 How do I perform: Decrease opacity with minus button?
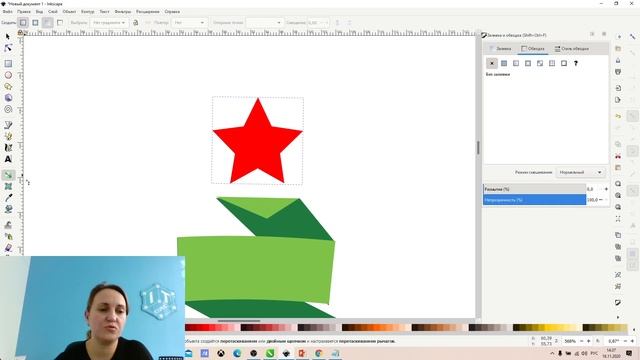pos(601,200)
